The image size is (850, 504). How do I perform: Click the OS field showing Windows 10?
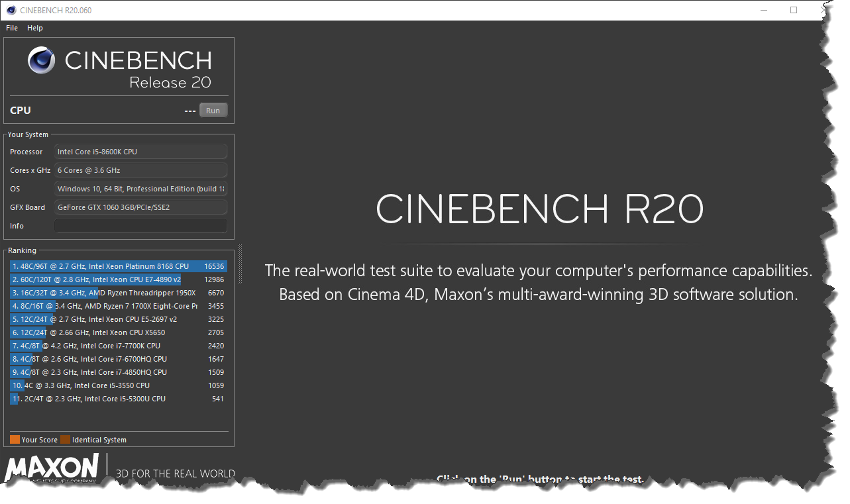(x=140, y=188)
